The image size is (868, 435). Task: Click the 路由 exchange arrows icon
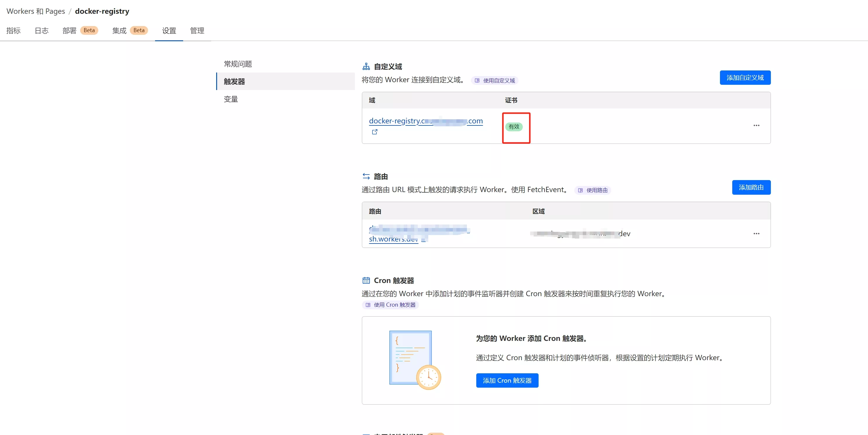(366, 176)
